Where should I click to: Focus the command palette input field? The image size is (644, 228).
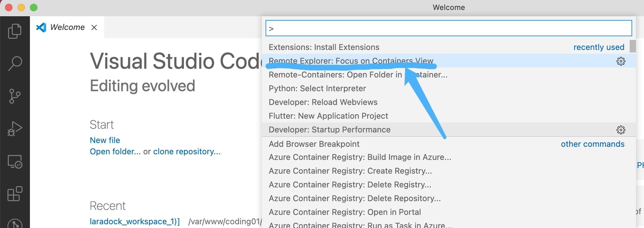[x=449, y=28]
